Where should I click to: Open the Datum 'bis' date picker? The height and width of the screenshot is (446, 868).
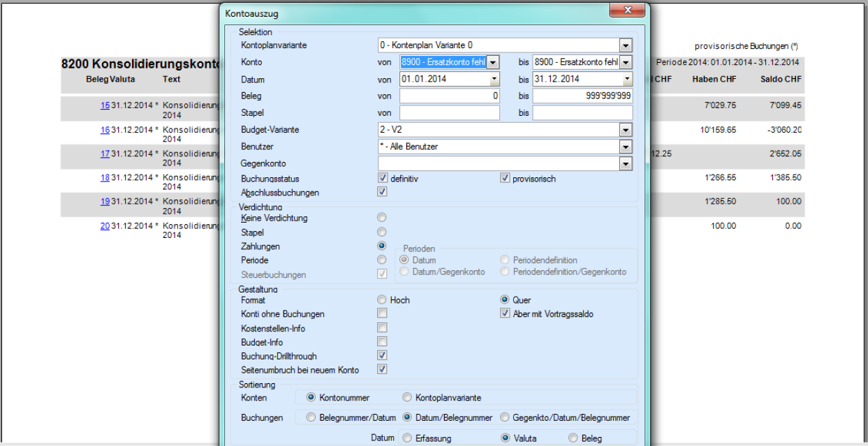[626, 79]
